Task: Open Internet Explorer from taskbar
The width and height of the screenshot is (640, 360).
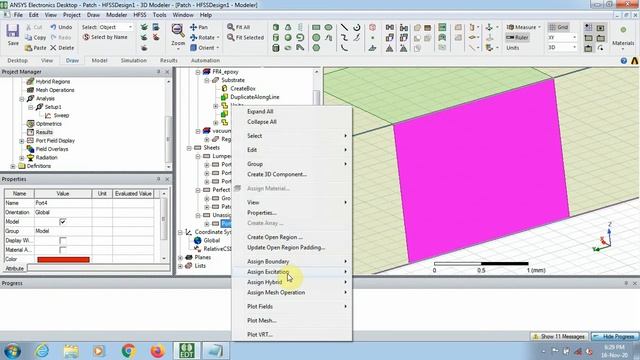Action: (42, 351)
